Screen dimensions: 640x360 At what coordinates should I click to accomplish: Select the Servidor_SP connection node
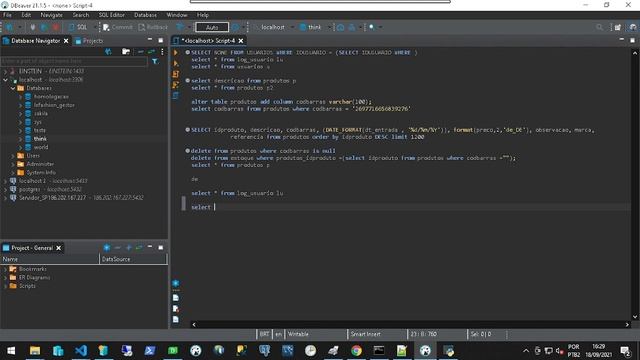(x=81, y=198)
